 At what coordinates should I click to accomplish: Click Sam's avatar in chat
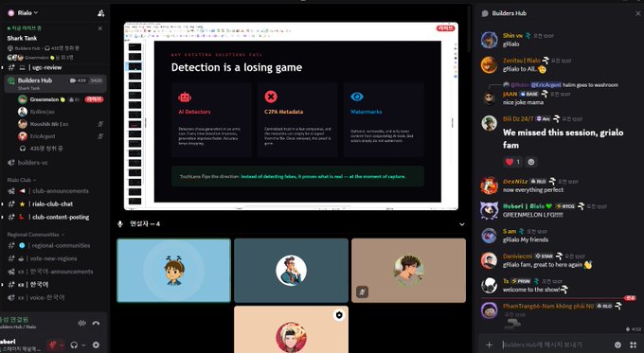[x=490, y=236]
